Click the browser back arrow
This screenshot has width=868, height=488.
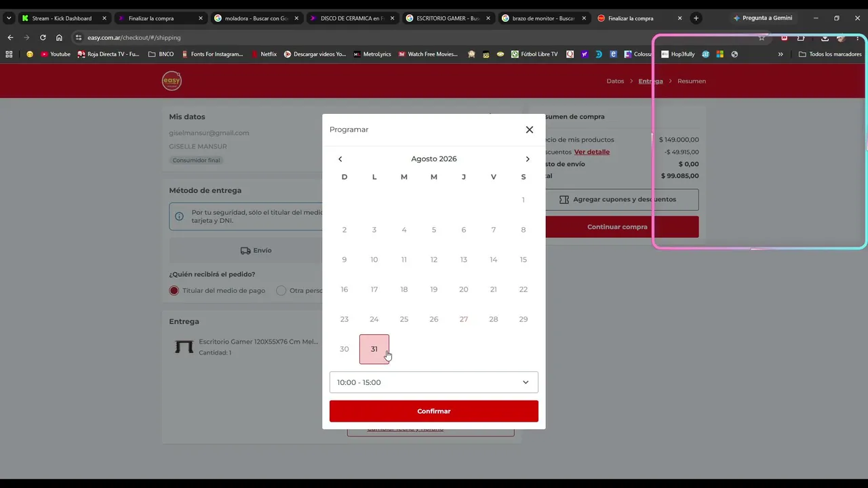pos(10,37)
